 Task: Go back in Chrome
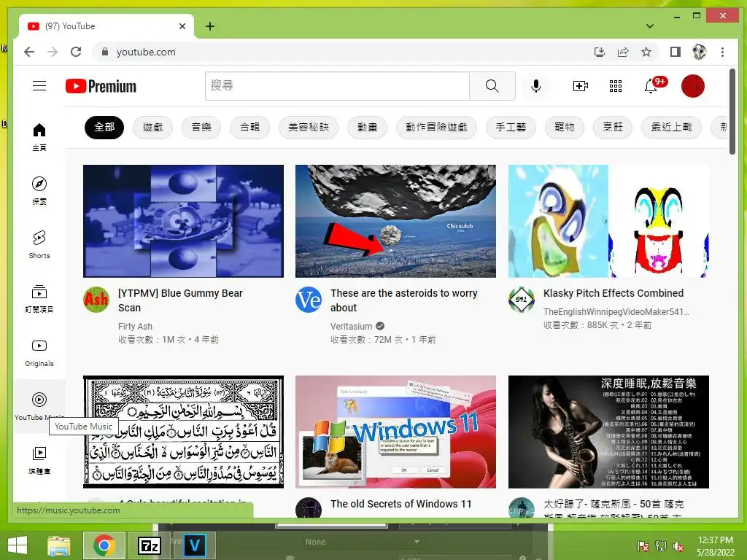tap(29, 52)
